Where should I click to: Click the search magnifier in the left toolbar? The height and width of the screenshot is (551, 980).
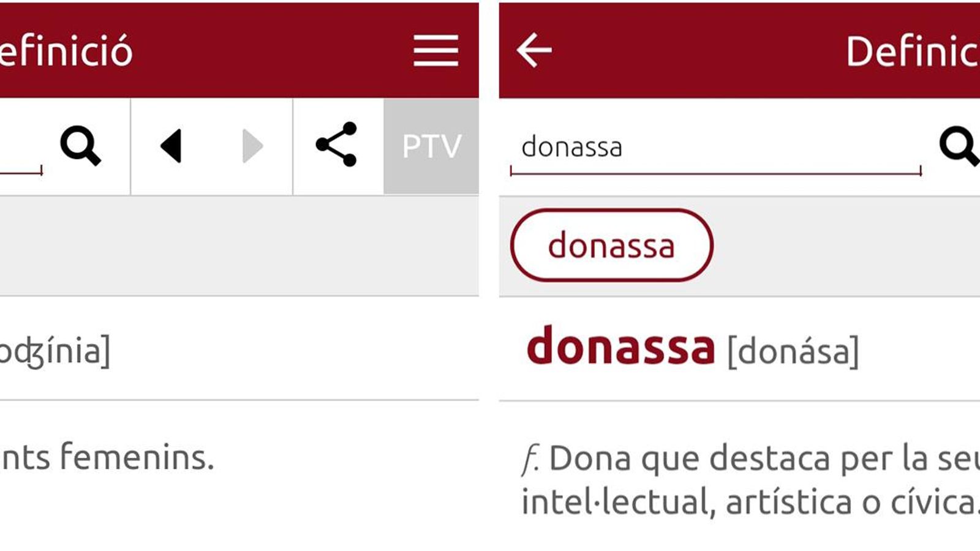click(x=80, y=146)
